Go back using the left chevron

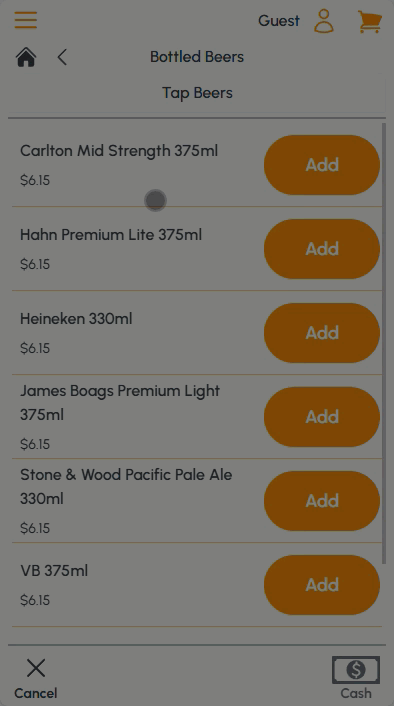(62, 57)
